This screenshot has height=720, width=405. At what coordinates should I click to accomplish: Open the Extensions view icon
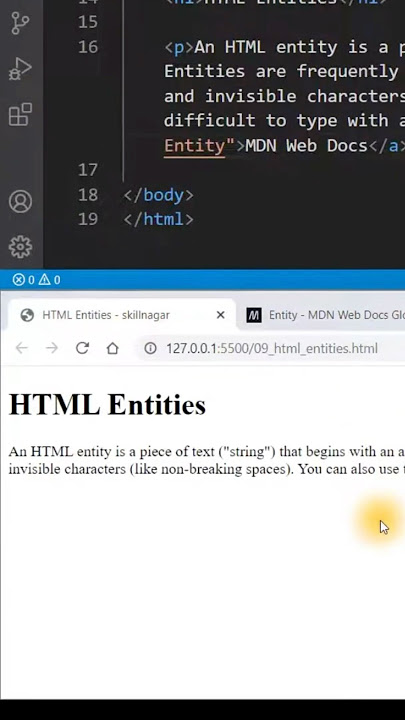[20, 114]
